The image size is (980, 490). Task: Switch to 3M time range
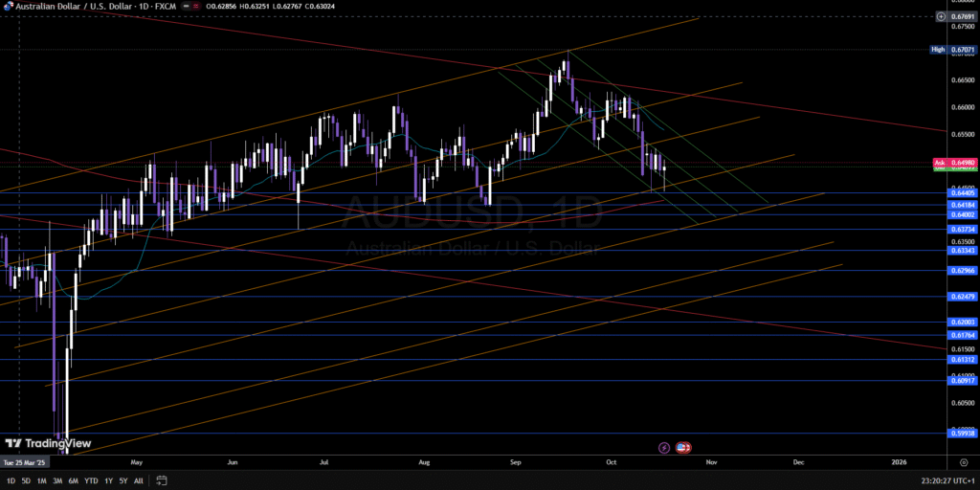pos(57,480)
